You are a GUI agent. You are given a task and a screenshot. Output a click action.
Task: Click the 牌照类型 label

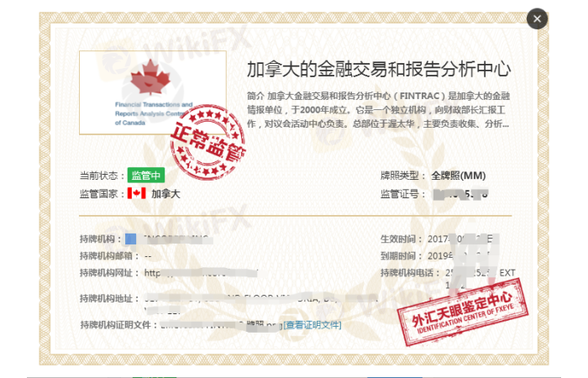[x=403, y=176]
